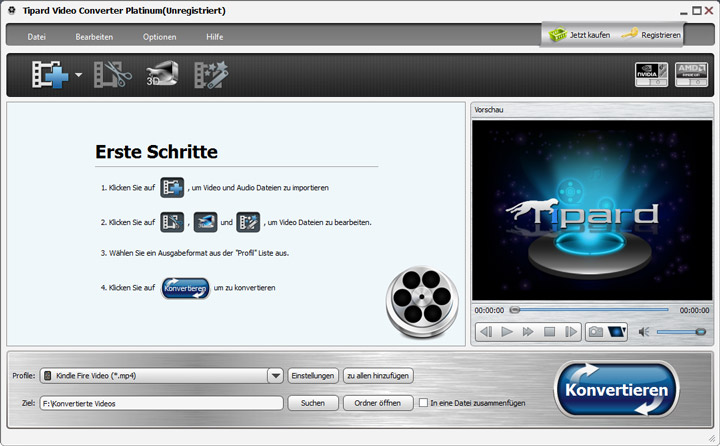Screen dimensions: 720x446
Task: Click next frame playback button
Action: tap(570, 332)
